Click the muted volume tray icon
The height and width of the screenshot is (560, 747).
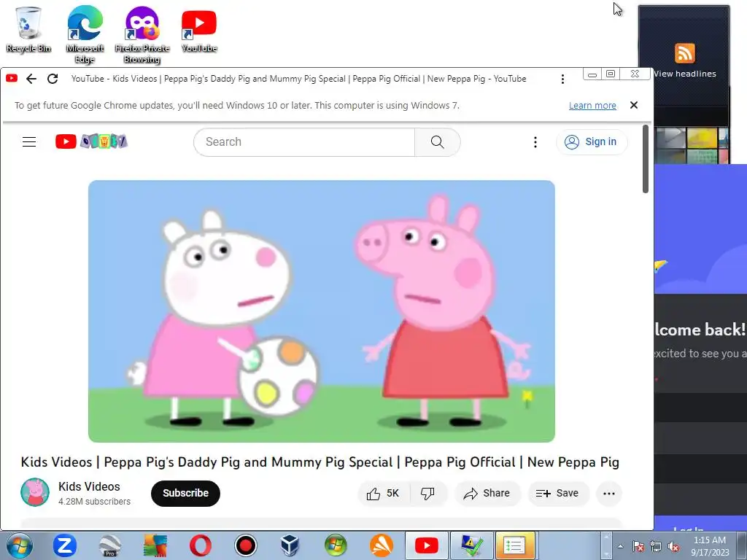click(x=673, y=546)
